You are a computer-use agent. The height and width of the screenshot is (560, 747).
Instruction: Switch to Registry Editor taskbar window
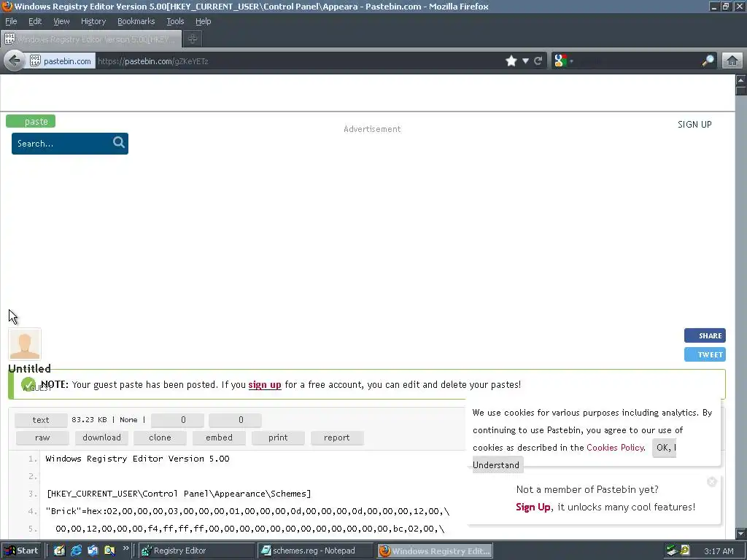point(196,551)
